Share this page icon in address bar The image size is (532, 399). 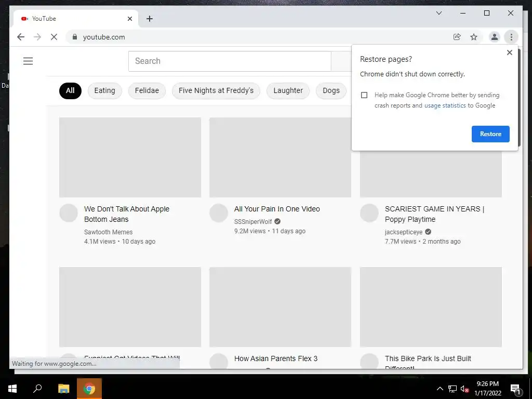(x=457, y=37)
